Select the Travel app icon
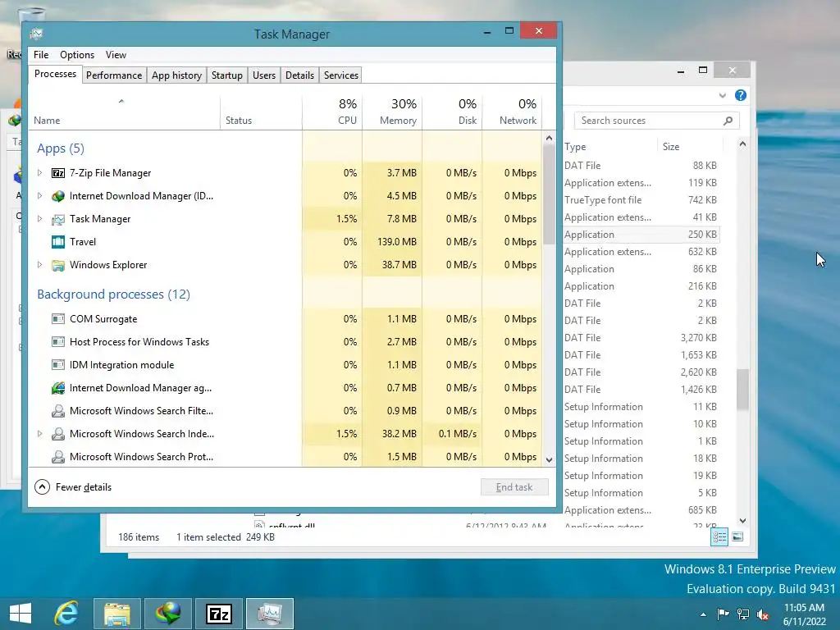Image resolution: width=840 pixels, height=630 pixels. click(58, 242)
